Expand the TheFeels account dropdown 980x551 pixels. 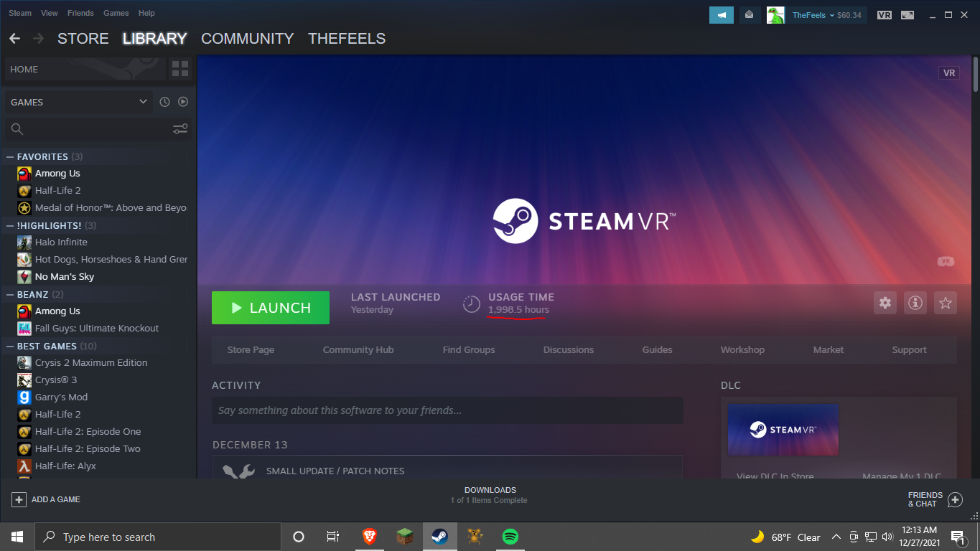827,15
